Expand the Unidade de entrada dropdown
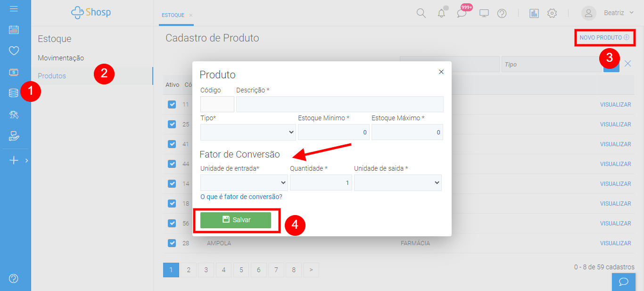The height and width of the screenshot is (291, 644). click(x=244, y=183)
